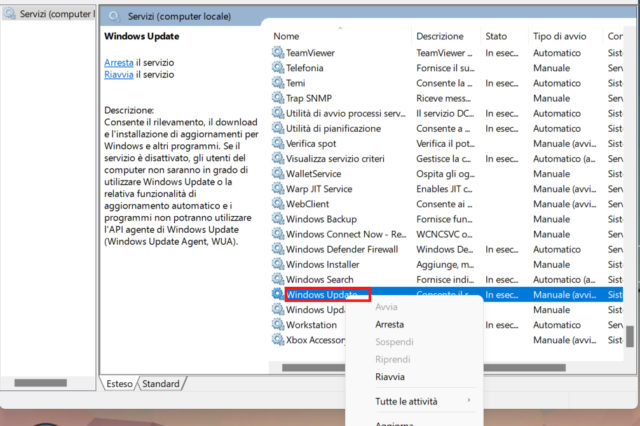The width and height of the screenshot is (640, 426).
Task: Select the WalletService row name
Action: [x=313, y=173]
